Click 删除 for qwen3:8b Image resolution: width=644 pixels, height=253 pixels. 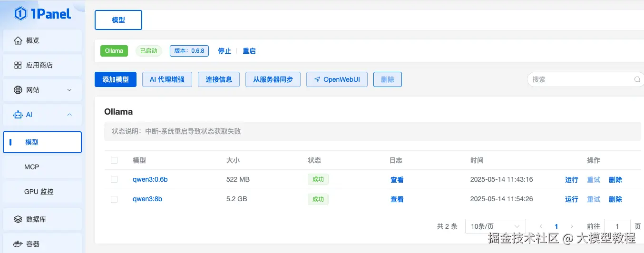(615, 199)
